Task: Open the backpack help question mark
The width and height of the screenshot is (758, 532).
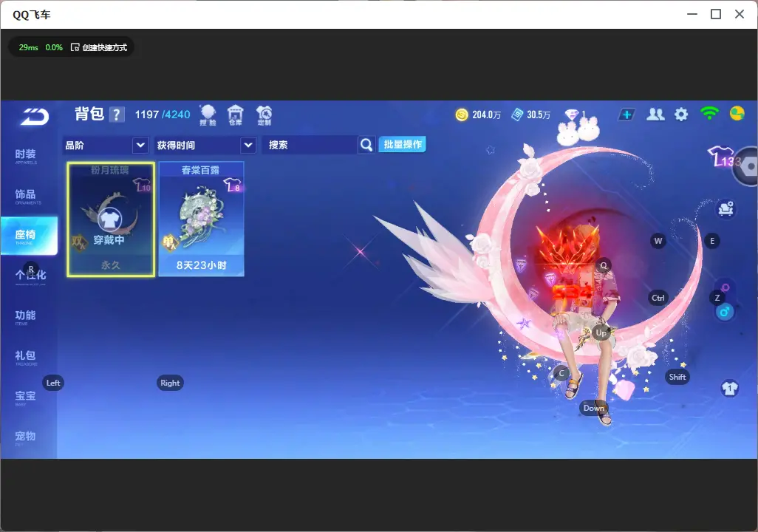Action: 117,115
